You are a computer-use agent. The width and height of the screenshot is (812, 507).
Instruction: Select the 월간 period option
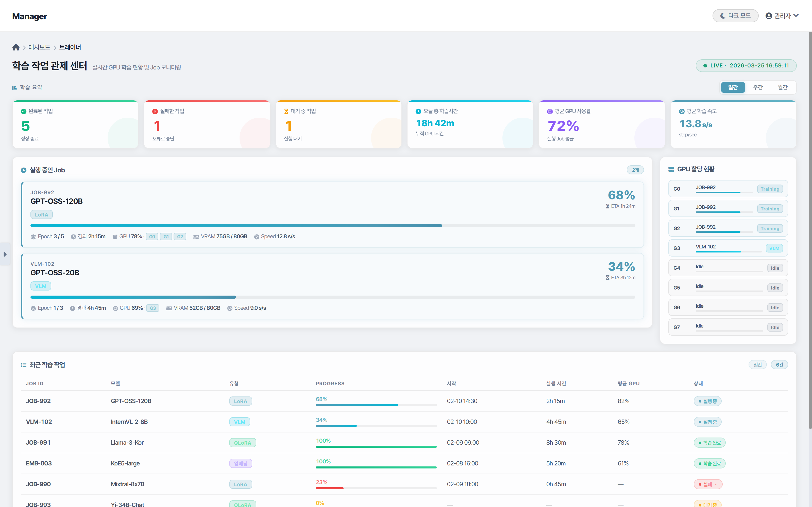click(783, 87)
